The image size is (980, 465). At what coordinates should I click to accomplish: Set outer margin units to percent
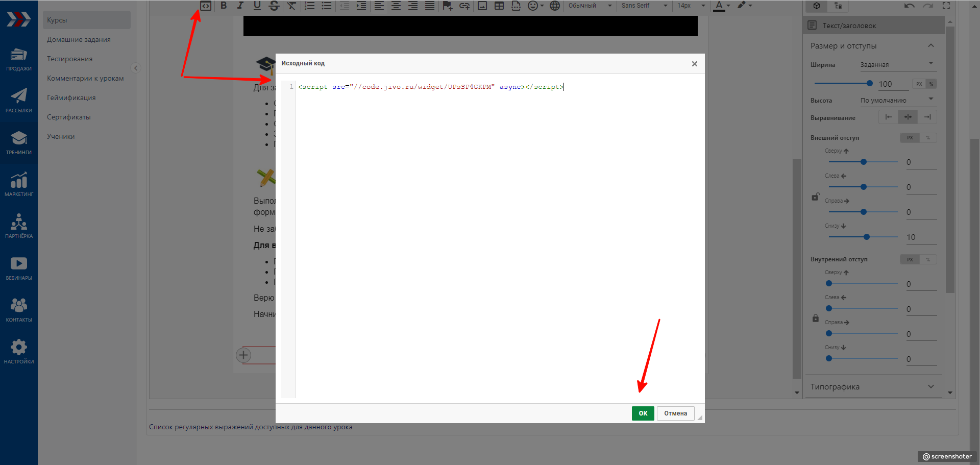928,138
